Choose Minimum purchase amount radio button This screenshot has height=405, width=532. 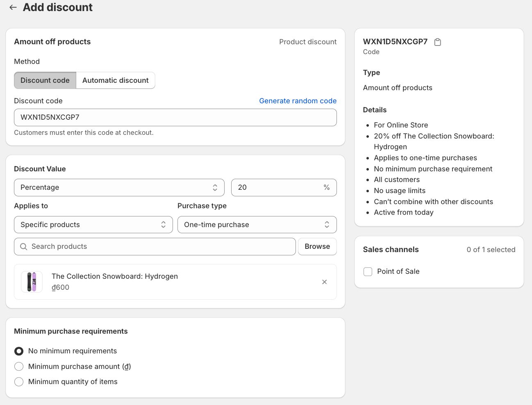(x=19, y=366)
